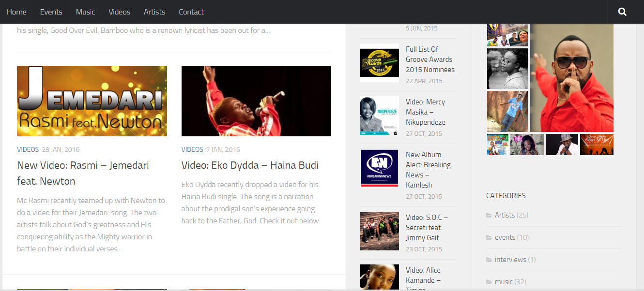The height and width of the screenshot is (291, 644).
Task: Open Video: Eko Dydda – Haina Budi headline
Action: click(250, 165)
